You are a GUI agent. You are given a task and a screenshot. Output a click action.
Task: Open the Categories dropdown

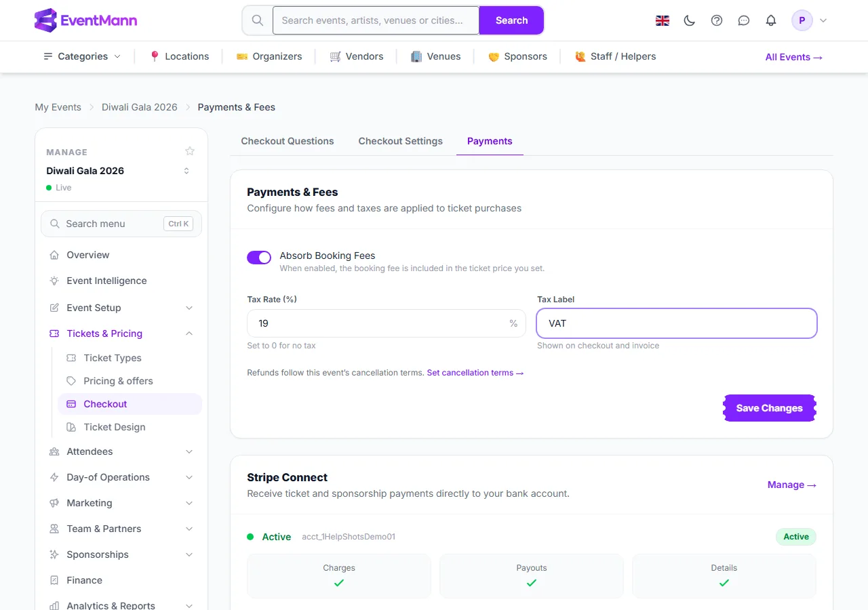pos(82,56)
